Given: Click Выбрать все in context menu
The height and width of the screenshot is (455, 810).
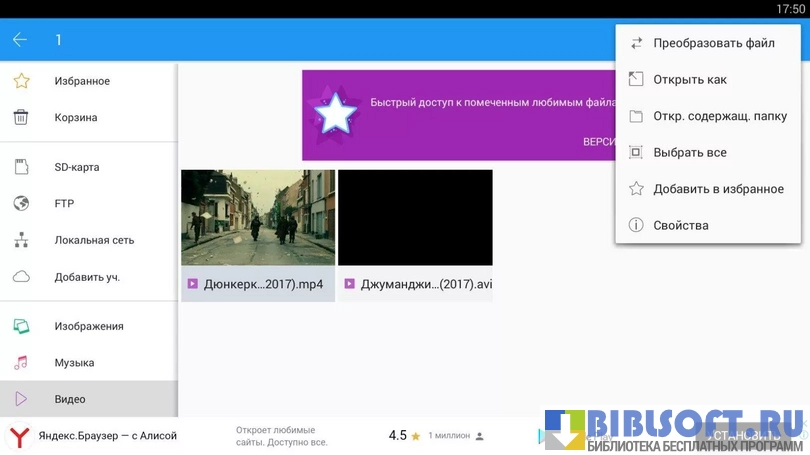Looking at the screenshot, I should pyautogui.click(x=689, y=153).
